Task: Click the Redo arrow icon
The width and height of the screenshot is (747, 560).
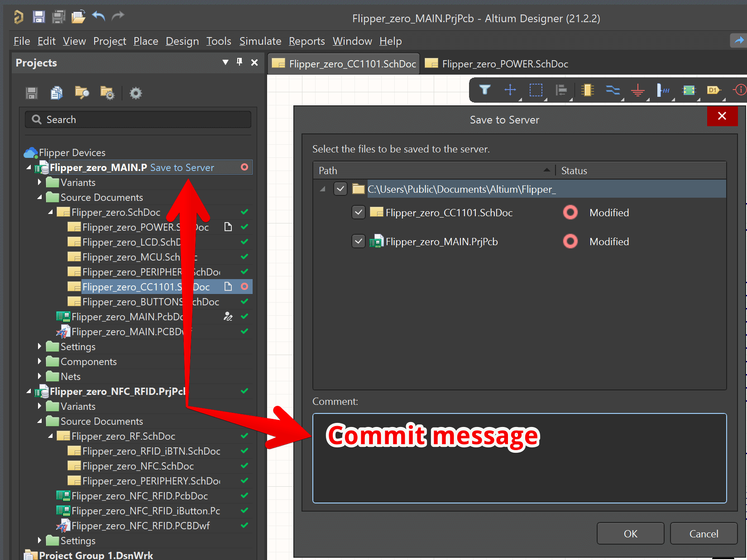Action: pyautogui.click(x=118, y=17)
